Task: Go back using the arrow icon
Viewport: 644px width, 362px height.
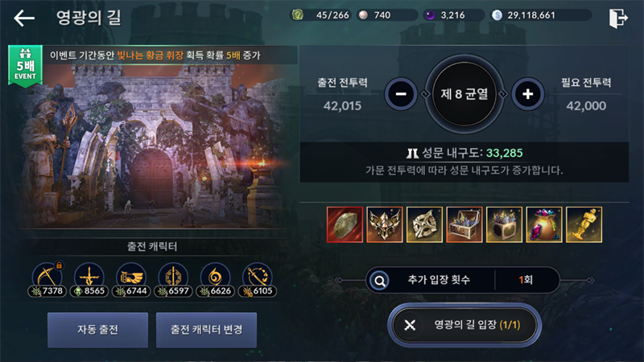Action: (x=24, y=18)
